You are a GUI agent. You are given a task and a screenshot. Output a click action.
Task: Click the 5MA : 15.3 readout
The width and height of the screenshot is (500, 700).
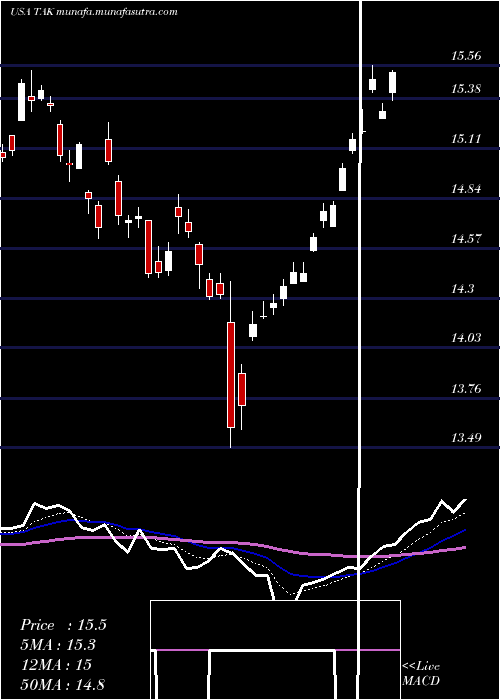click(58, 645)
